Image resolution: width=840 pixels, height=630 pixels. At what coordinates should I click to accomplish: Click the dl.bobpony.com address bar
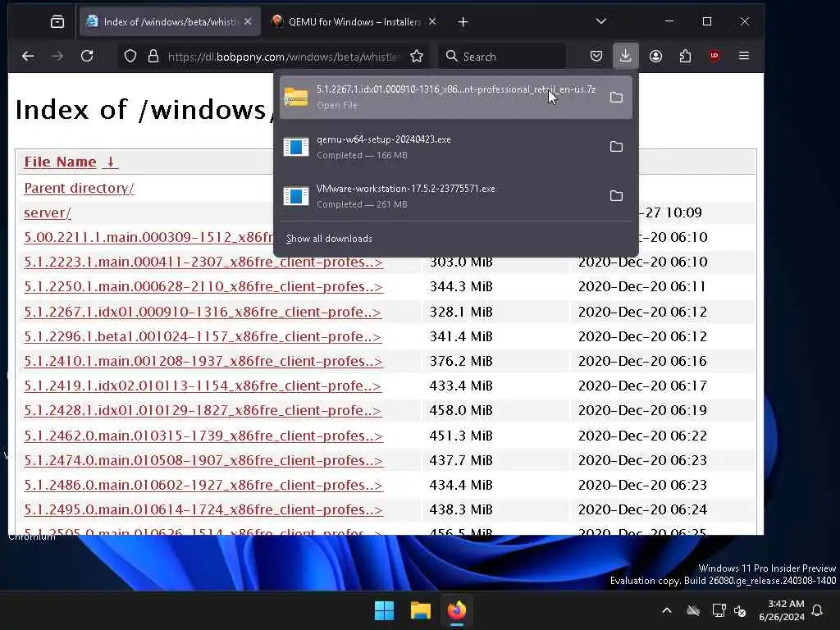[283, 57]
